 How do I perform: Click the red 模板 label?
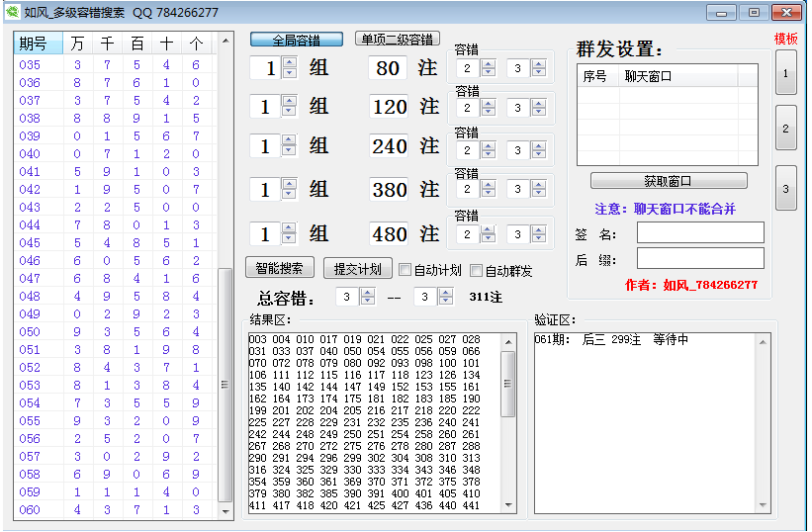pyautogui.click(x=785, y=39)
